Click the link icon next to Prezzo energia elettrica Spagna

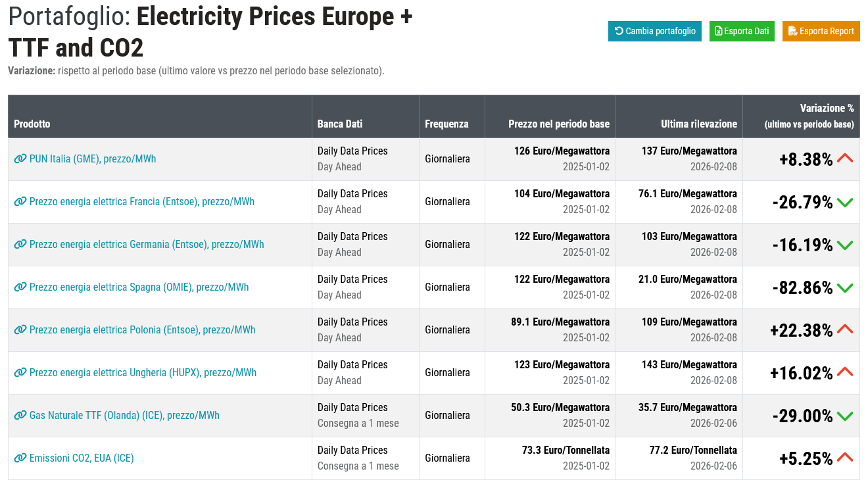tap(20, 287)
